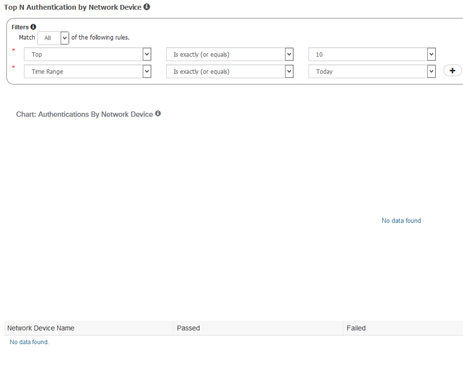The height and width of the screenshot is (370, 463).
Task: Add a new filter rule with the plus button
Action: [x=452, y=71]
